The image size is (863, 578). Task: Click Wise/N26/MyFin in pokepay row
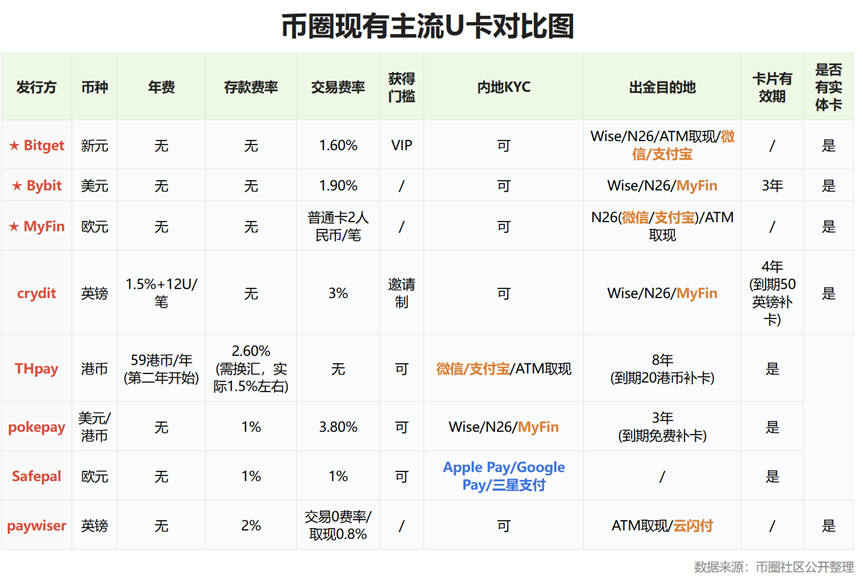tap(504, 427)
